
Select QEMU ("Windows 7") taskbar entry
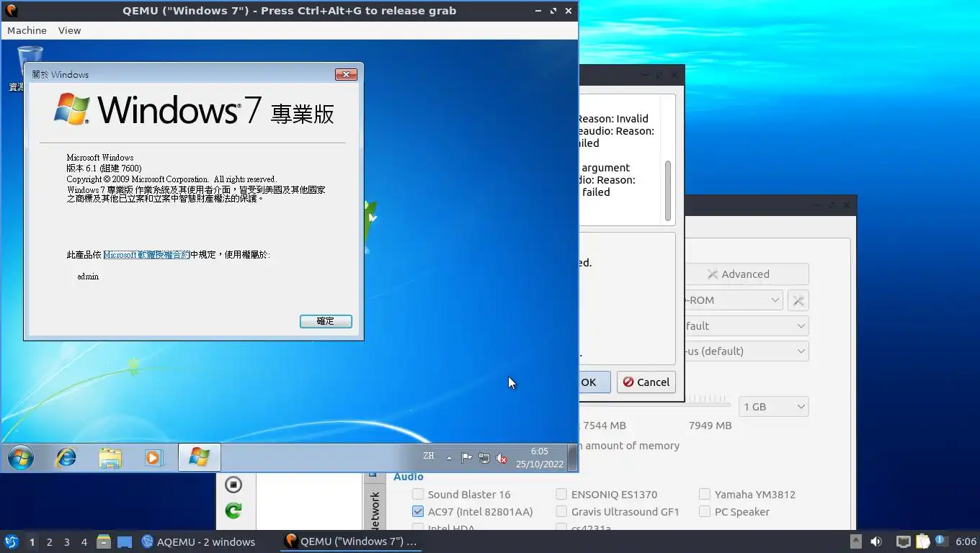(351, 541)
